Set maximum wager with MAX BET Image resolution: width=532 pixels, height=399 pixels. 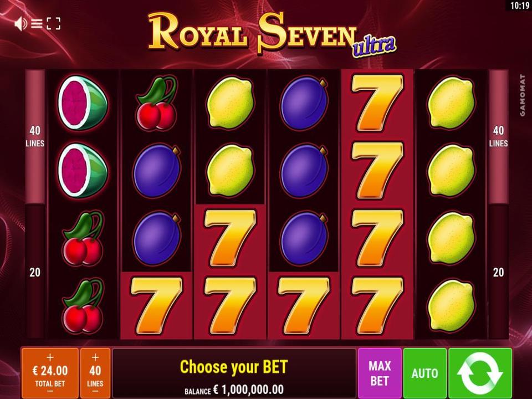[x=380, y=373]
